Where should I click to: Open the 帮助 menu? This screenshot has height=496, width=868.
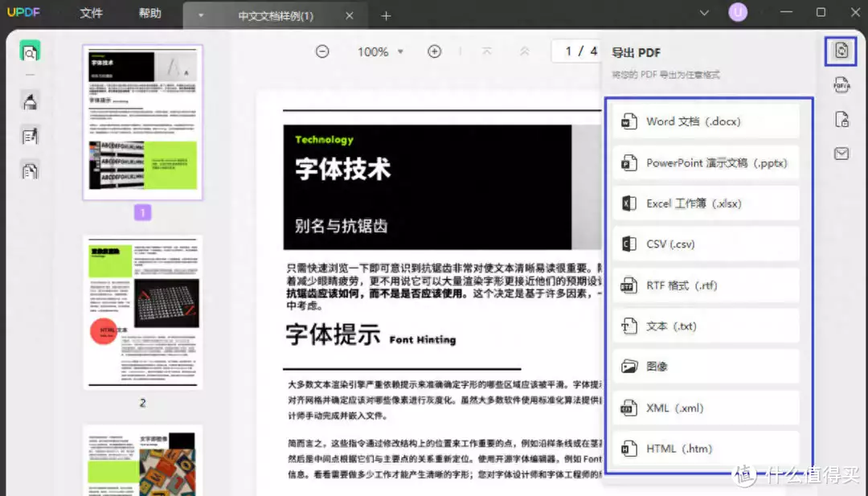tap(149, 14)
